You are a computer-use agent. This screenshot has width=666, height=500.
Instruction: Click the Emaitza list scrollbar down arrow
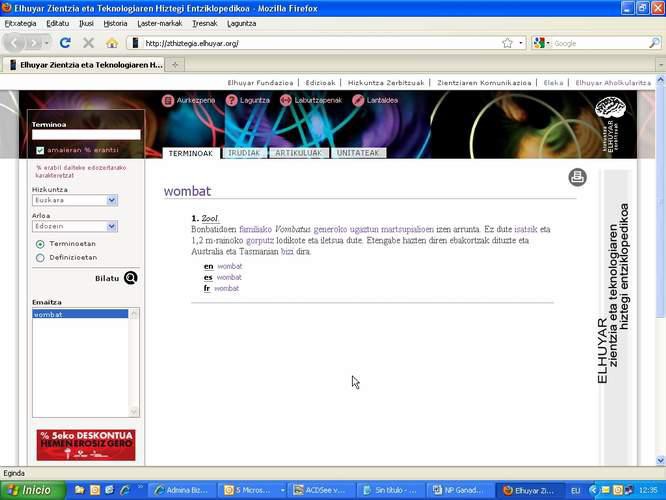coord(134,411)
